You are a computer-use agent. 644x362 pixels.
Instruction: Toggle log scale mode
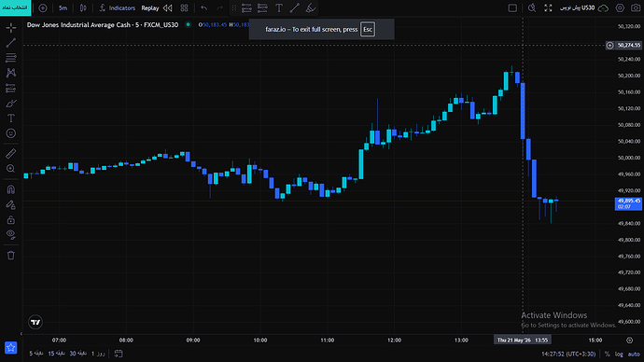coord(619,354)
